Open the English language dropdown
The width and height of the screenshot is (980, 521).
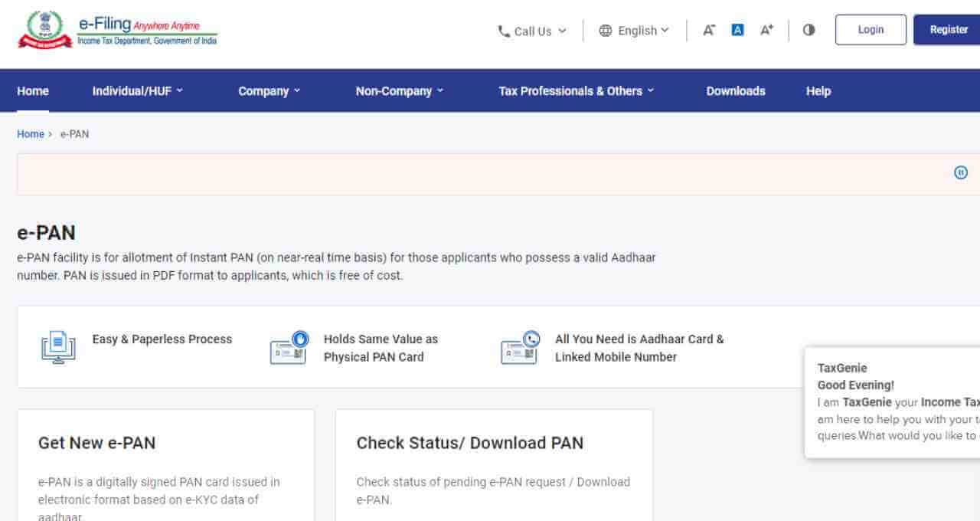(634, 31)
